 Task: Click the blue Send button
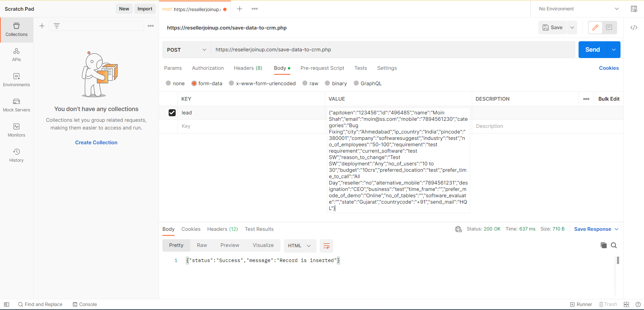pyautogui.click(x=593, y=50)
